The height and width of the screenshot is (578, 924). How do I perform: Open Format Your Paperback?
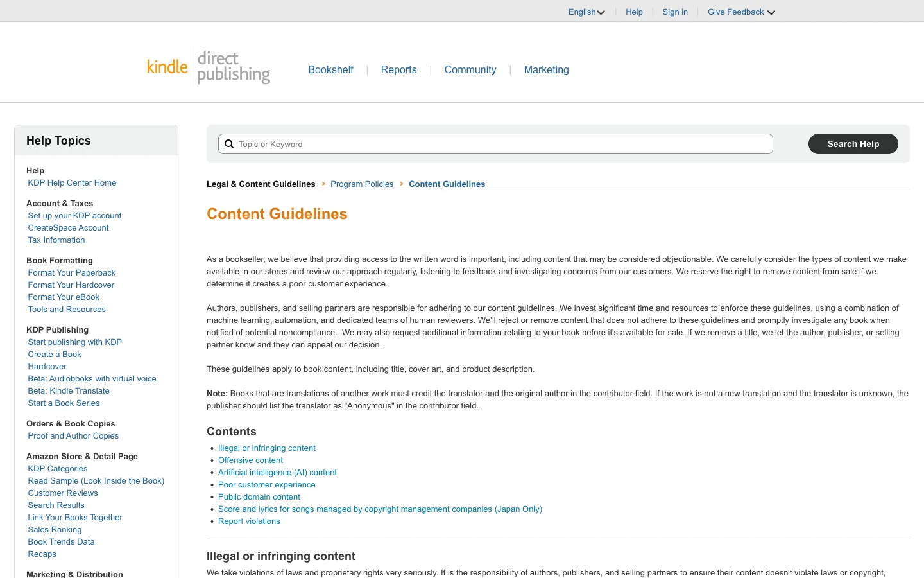(x=72, y=273)
